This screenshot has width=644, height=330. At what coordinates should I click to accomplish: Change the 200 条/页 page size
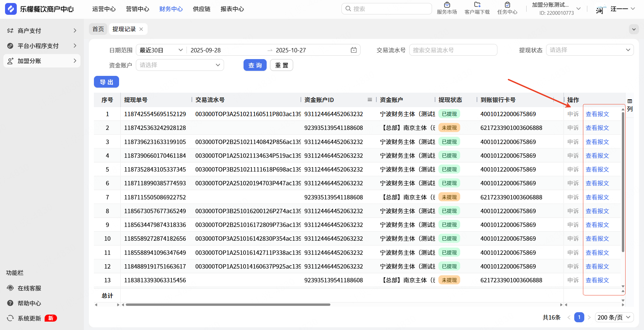point(614,317)
